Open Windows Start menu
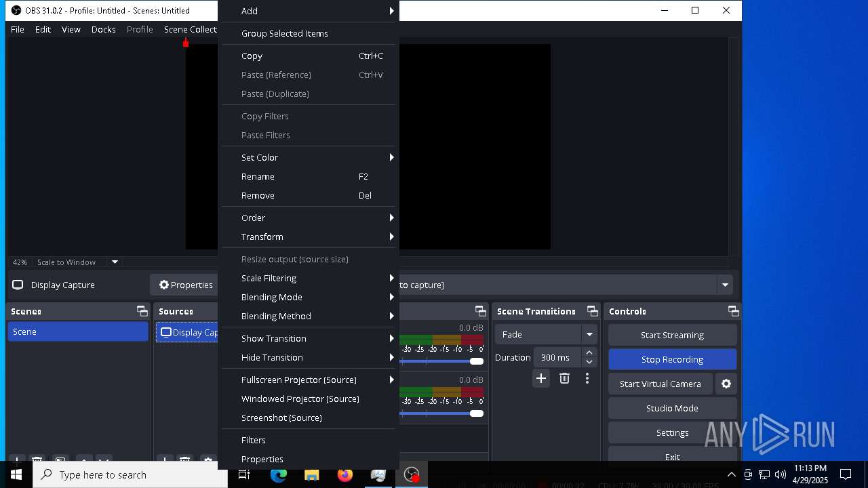 [x=16, y=474]
